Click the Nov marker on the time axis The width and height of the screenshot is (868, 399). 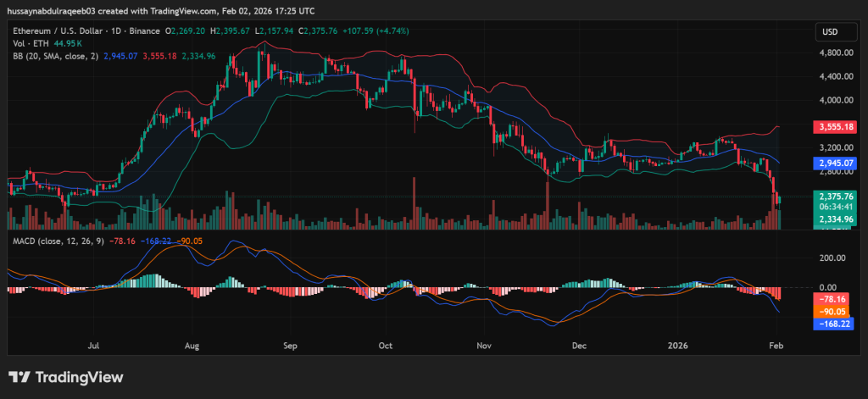pyautogui.click(x=484, y=346)
